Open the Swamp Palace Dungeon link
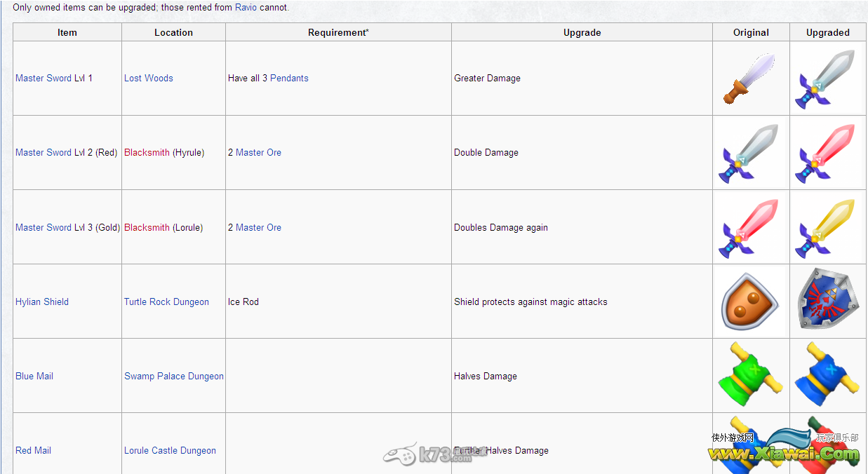 [174, 377]
